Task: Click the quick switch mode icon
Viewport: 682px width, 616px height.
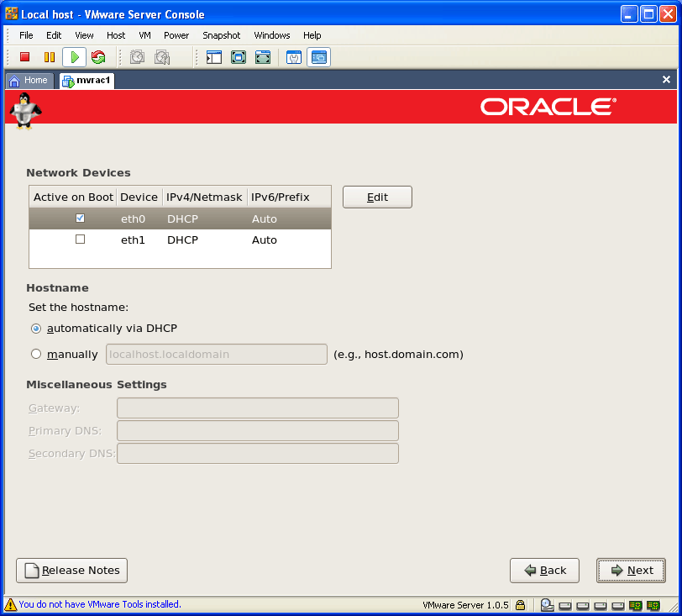Action: [x=263, y=57]
